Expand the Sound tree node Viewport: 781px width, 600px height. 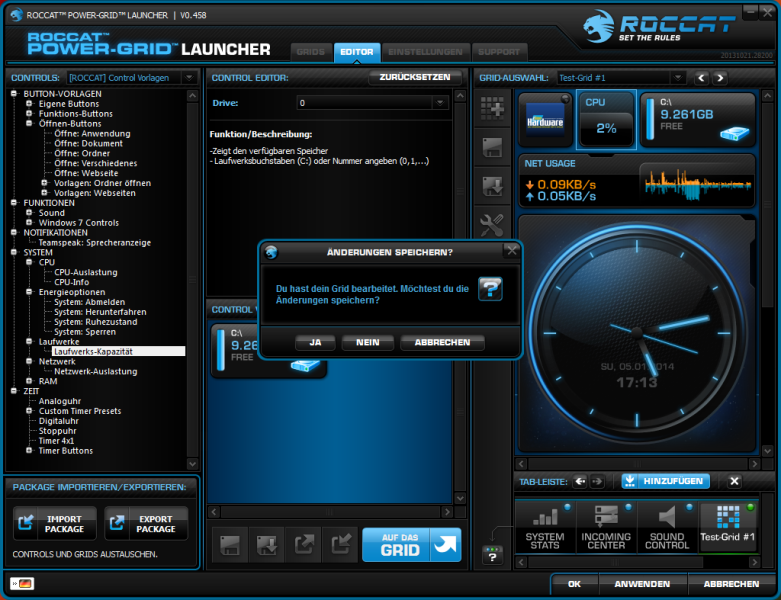tap(29, 213)
